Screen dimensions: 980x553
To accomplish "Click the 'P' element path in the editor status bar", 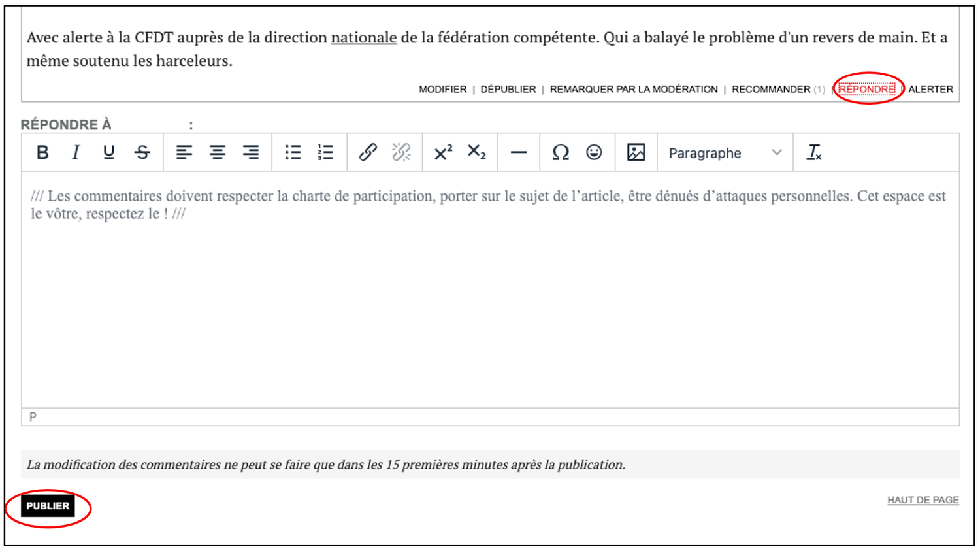I will click(x=33, y=417).
